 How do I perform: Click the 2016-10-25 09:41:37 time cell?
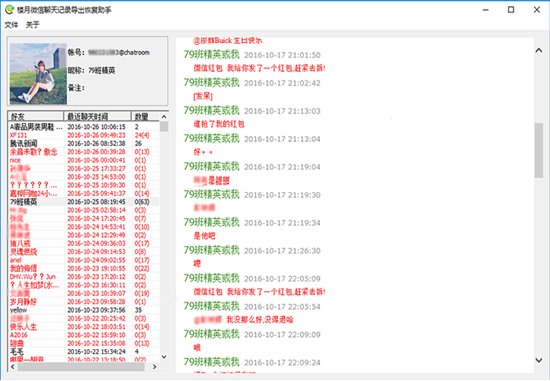coord(96,194)
